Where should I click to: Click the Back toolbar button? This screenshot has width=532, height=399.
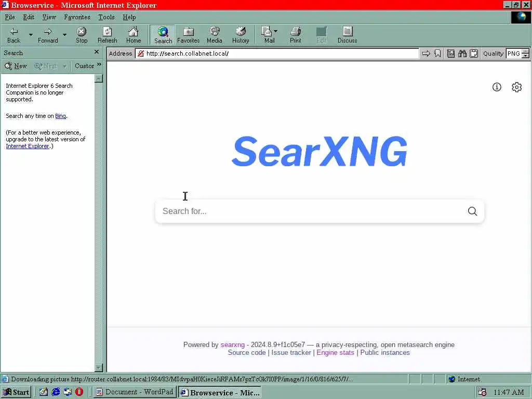pos(14,35)
